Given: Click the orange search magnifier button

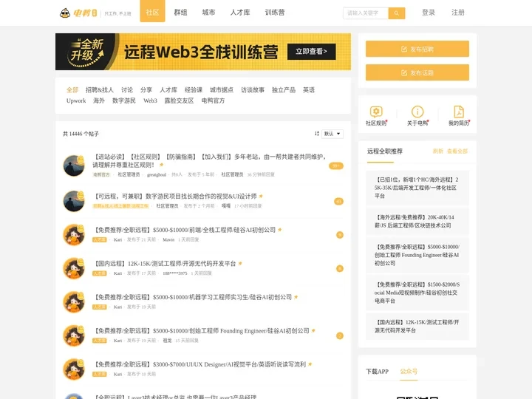Looking at the screenshot, I should [396, 13].
